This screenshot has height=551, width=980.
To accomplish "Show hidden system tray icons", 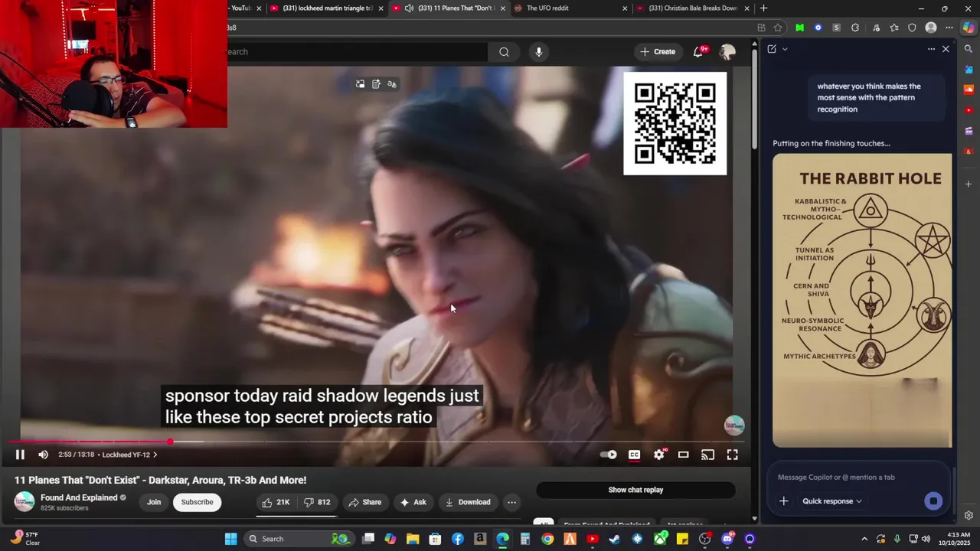I will coord(864,539).
